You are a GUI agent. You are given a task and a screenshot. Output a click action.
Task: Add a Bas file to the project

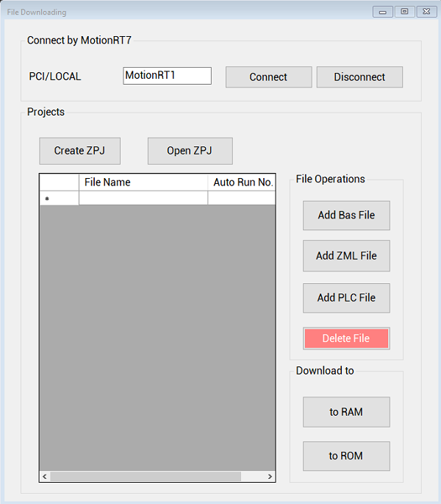pyautogui.click(x=346, y=216)
